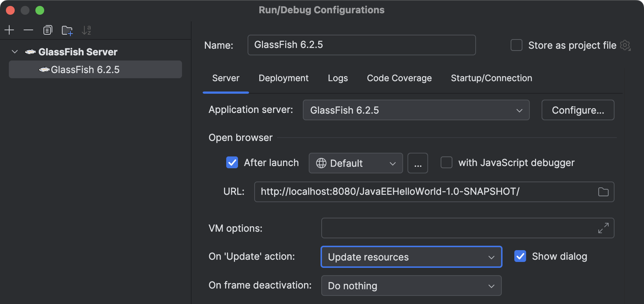Image resolution: width=644 pixels, height=304 pixels.
Task: Enable with JavaScript debugger checkbox
Action: click(447, 163)
